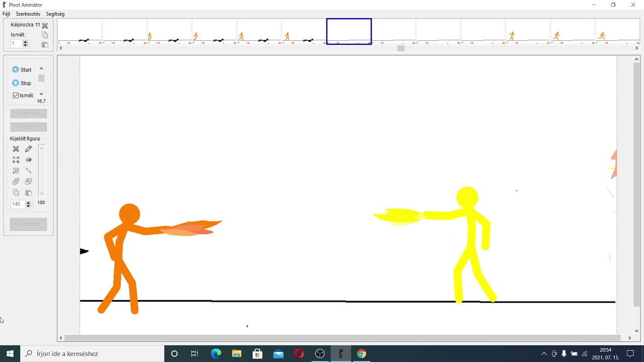Click the speed slider down arrow

41,94
